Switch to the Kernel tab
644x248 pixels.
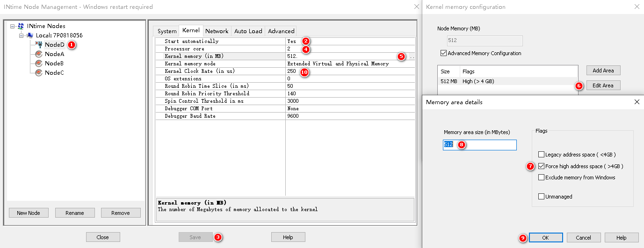191,31
